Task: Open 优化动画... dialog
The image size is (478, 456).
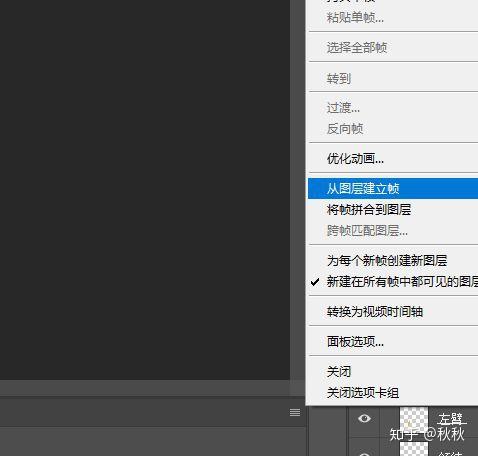Action: pyautogui.click(x=393, y=159)
